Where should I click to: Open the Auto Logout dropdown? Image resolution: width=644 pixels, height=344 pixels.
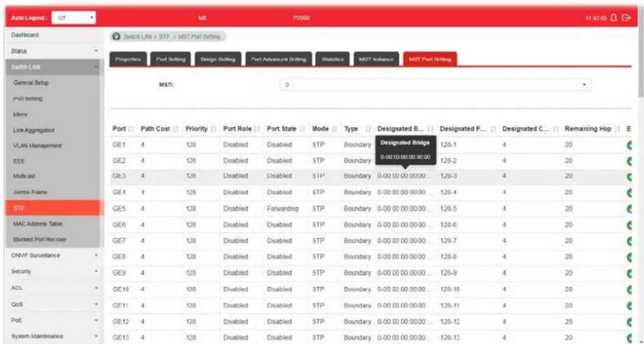click(74, 18)
